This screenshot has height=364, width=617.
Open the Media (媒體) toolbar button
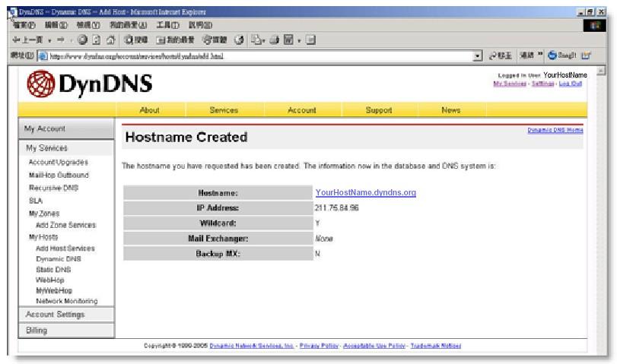point(215,40)
